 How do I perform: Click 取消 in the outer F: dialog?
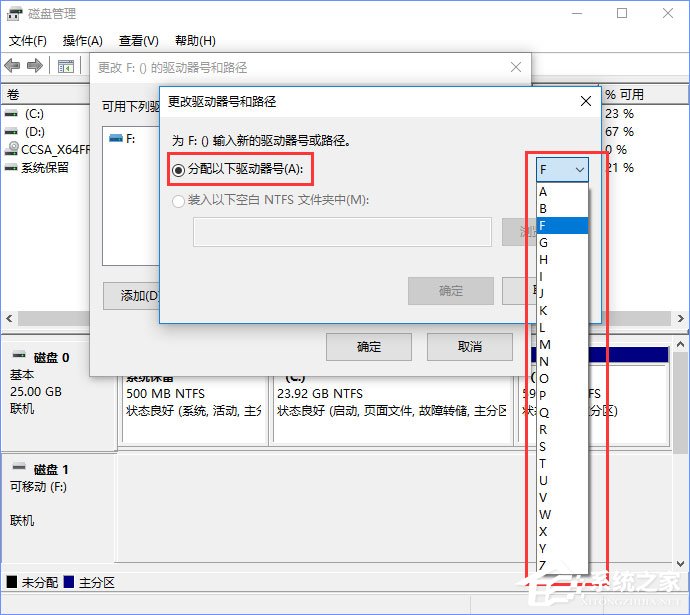tap(470, 347)
